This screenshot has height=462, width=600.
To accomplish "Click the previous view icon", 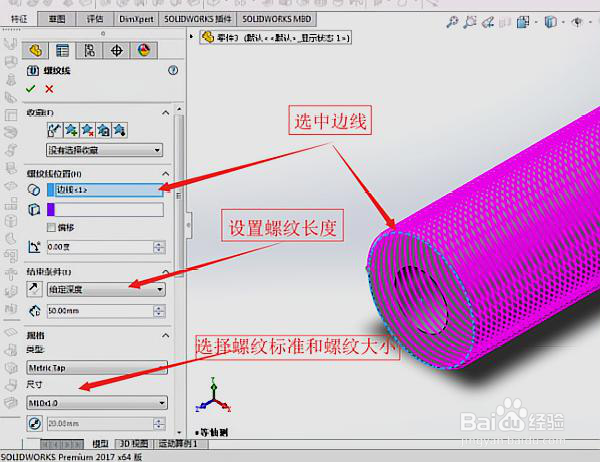I will click(x=488, y=22).
